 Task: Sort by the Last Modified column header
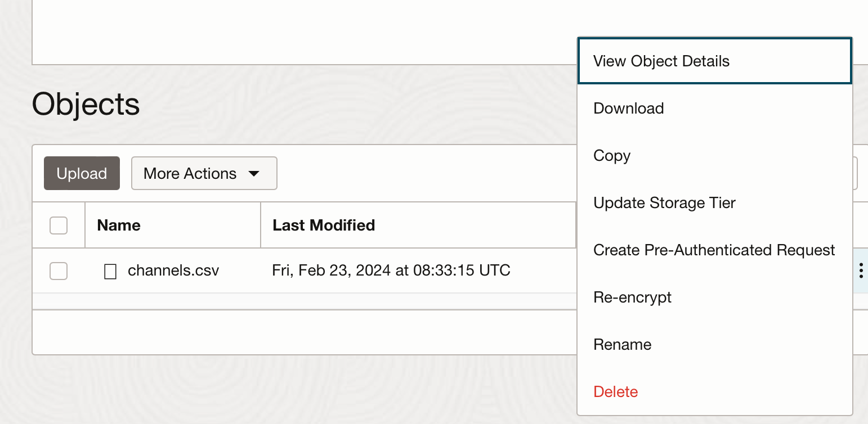click(x=324, y=225)
